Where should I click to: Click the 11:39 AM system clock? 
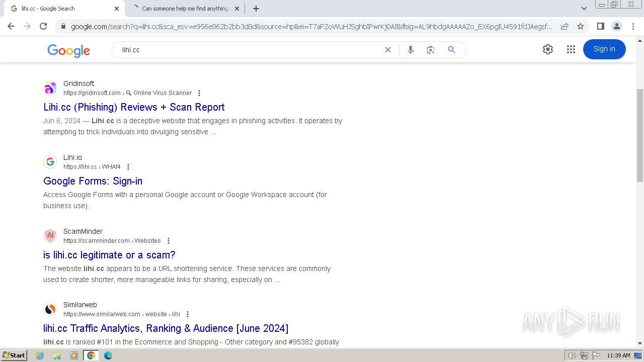[x=618, y=355]
